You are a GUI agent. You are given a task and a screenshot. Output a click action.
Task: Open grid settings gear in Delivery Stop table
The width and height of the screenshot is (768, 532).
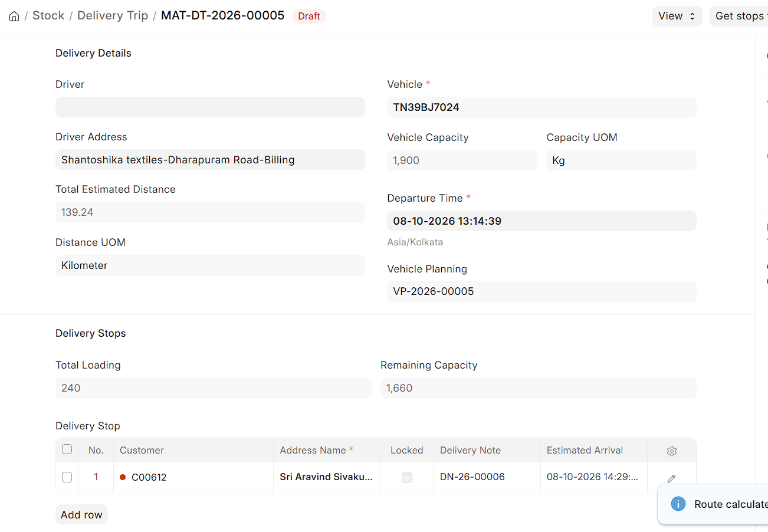click(671, 451)
